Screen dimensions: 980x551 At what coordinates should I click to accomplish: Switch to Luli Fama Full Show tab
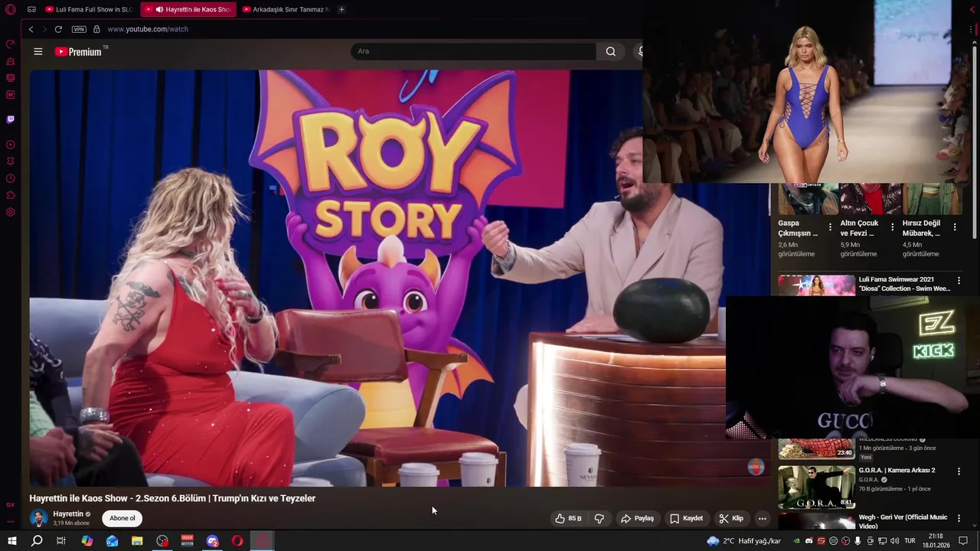coord(90,9)
